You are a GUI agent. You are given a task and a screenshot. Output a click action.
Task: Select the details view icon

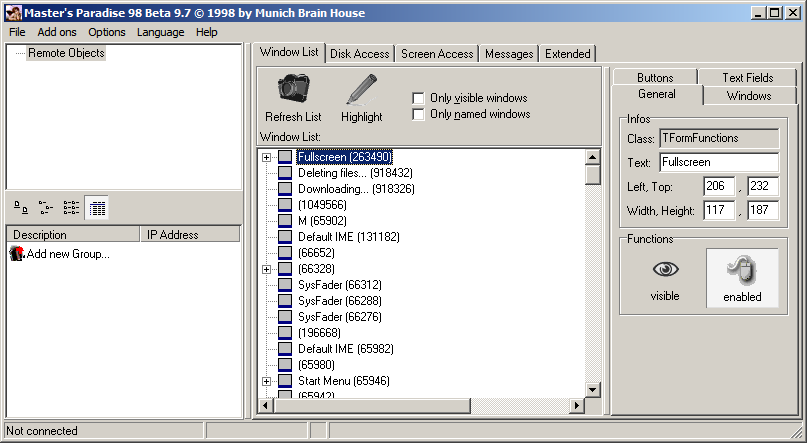[97, 208]
